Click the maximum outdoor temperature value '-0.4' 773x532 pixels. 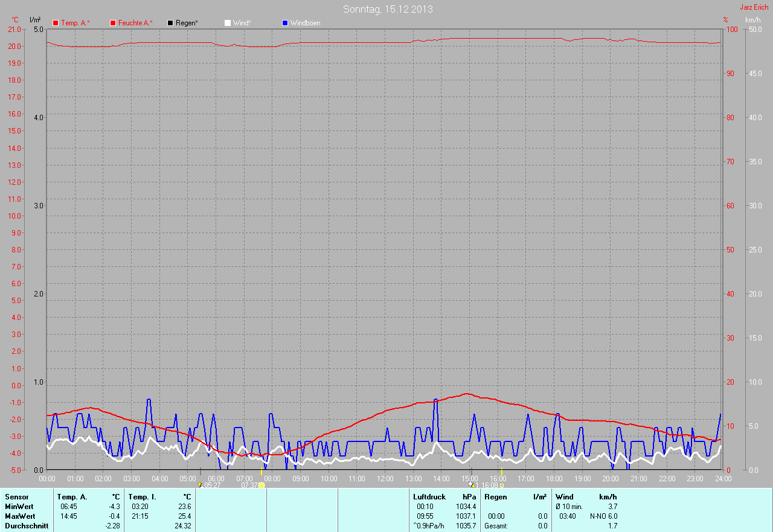pyautogui.click(x=114, y=516)
